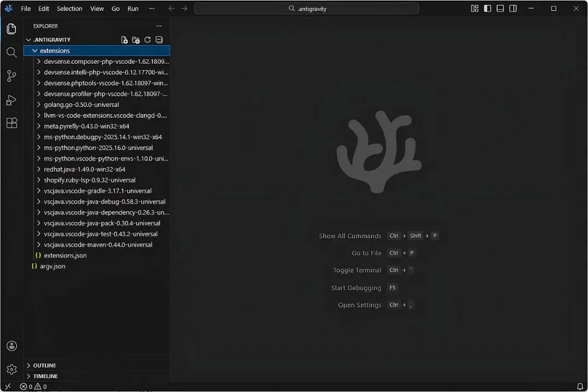Expand the vscjava.vscode-maven-0.44.0-universal folder
588x392 pixels.
96,244
